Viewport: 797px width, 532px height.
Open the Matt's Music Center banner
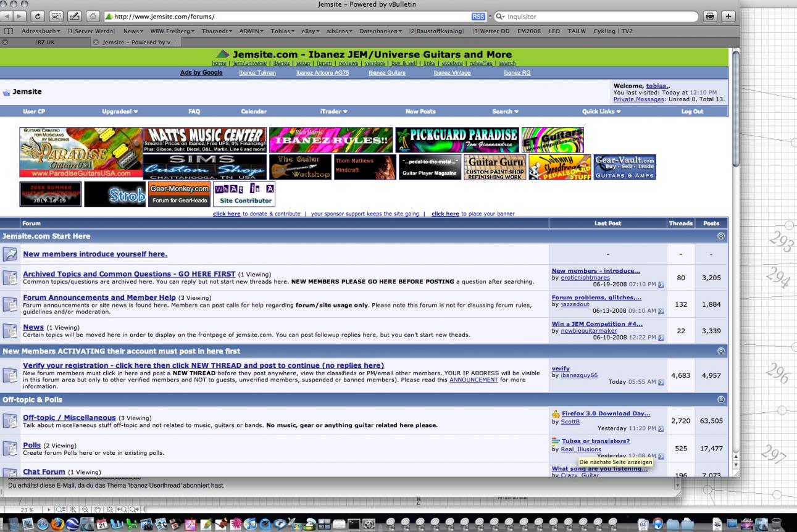tap(205, 140)
